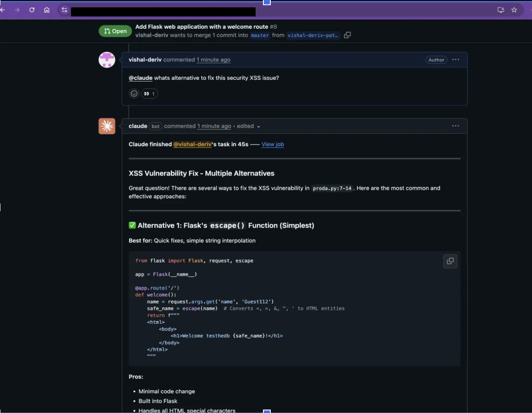Go to the browser home page icon
532x413 pixels.
point(47,10)
